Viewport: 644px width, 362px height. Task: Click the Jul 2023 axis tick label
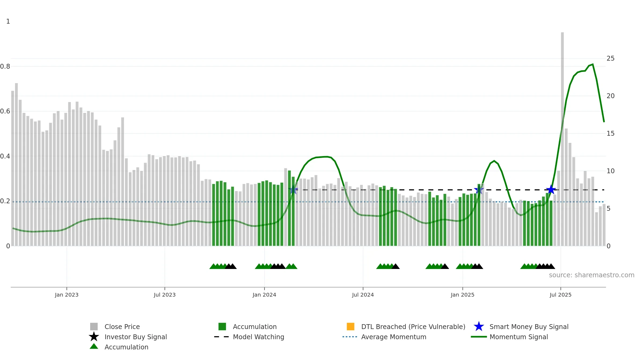coord(164,295)
